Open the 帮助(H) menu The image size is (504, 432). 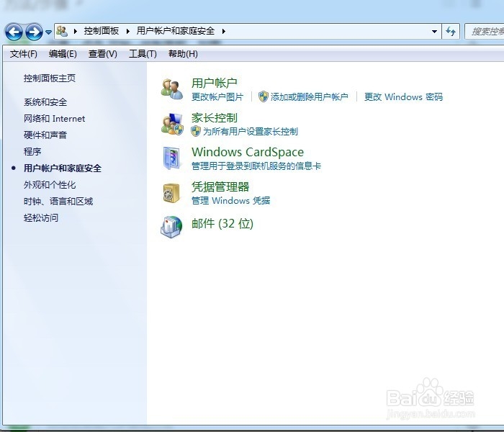pyautogui.click(x=183, y=54)
